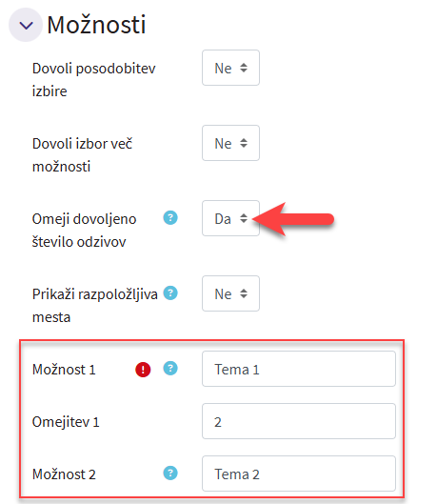Open help icon next to Možnost 1
The width and height of the screenshot is (437, 504).
pos(170,369)
